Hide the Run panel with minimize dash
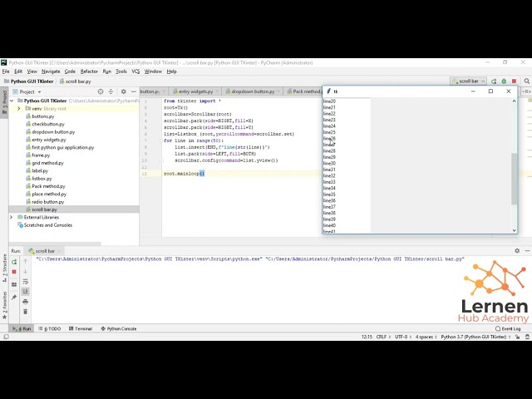The image size is (532, 399). (527, 251)
